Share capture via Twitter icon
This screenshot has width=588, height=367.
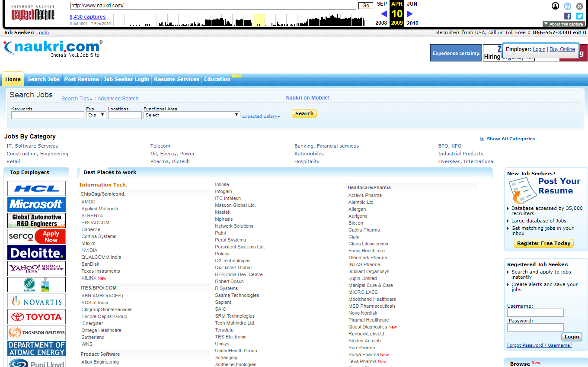[x=579, y=16]
